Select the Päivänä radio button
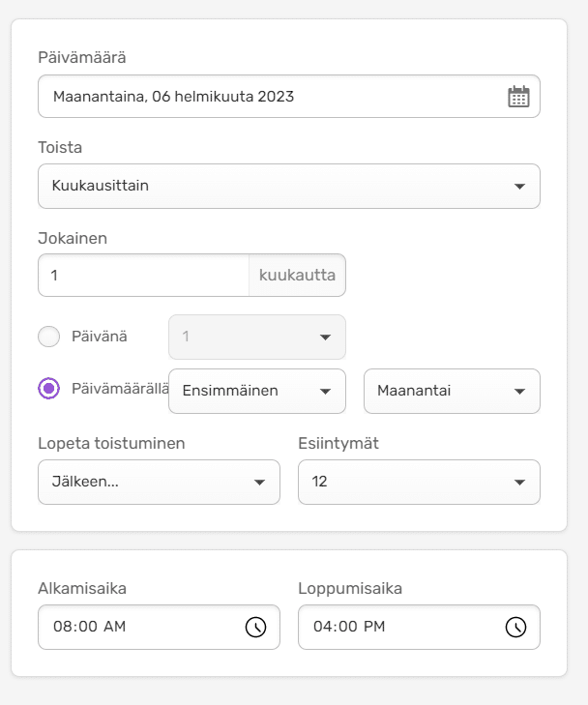Screen dimensions: 588x705 [x=48, y=337]
